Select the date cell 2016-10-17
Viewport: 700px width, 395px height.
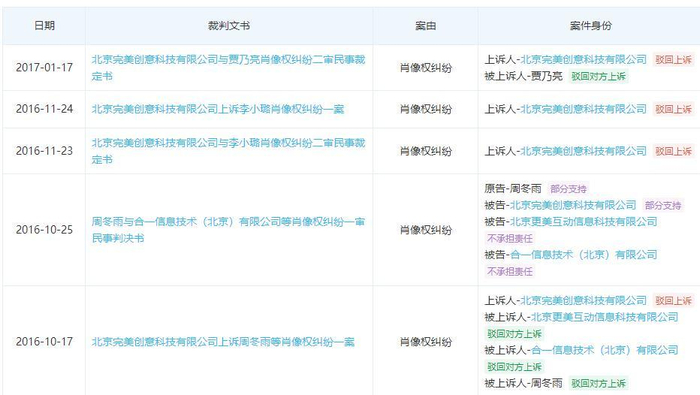coord(44,342)
